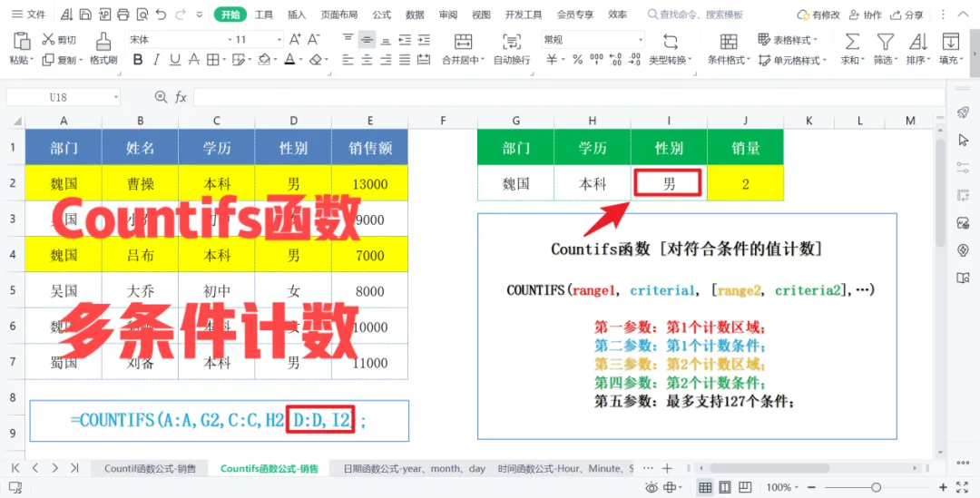Toggle Bold formatting
980x498 pixels.
(138, 60)
